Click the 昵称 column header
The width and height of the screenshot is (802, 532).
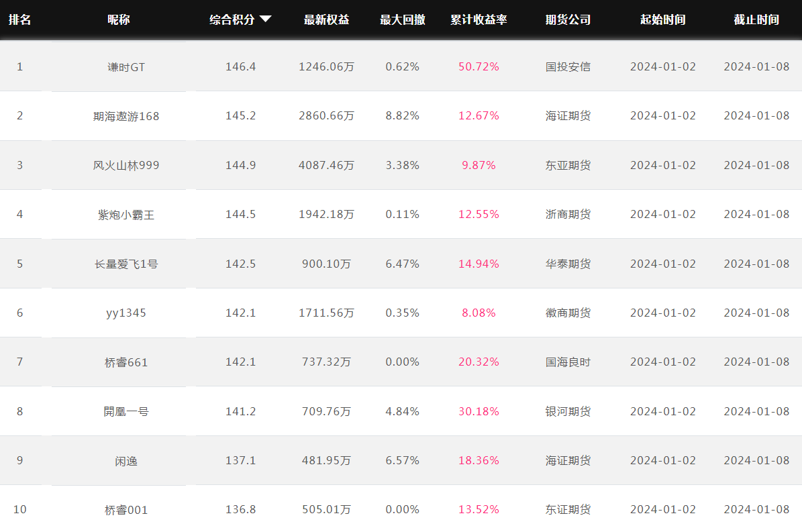(119, 19)
